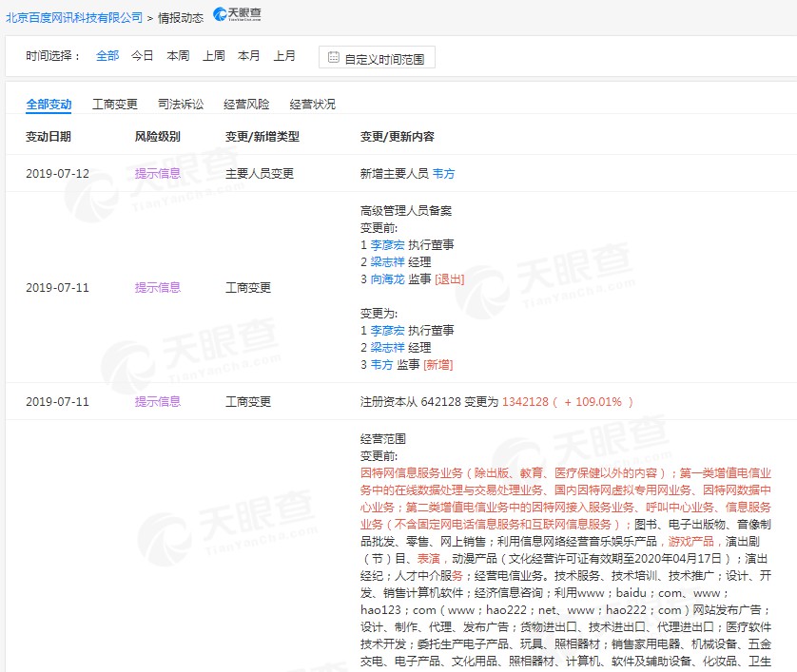Filter by 本周

click(x=178, y=55)
